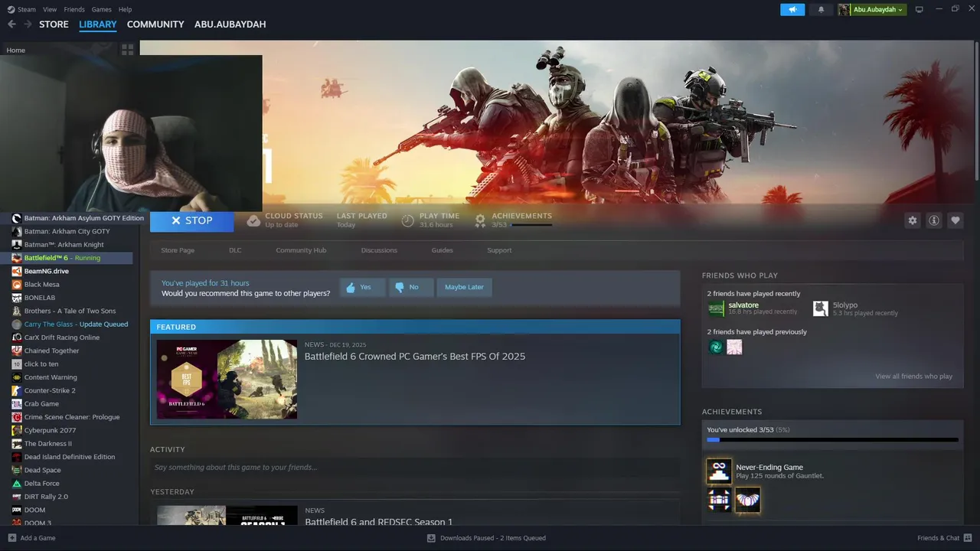Go back with the left arrow
This screenshot has width=980, height=551.
11,24
